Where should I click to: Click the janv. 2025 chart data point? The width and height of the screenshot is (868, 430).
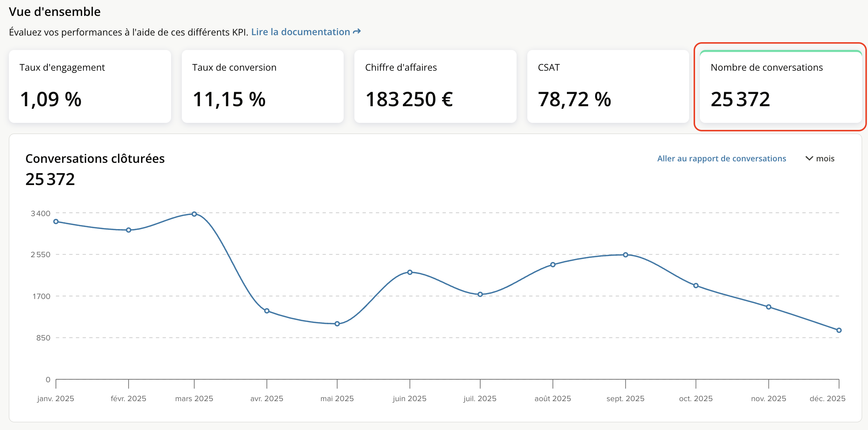click(56, 222)
